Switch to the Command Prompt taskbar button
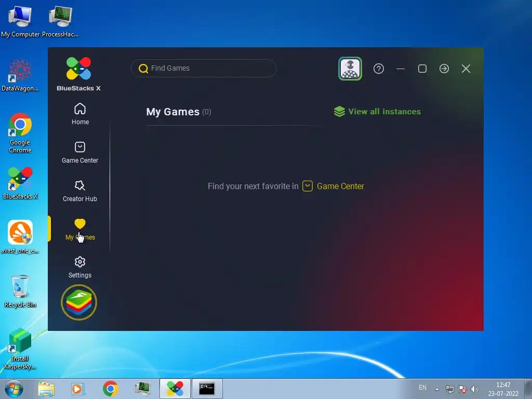This screenshot has height=399, width=532. pos(207,389)
